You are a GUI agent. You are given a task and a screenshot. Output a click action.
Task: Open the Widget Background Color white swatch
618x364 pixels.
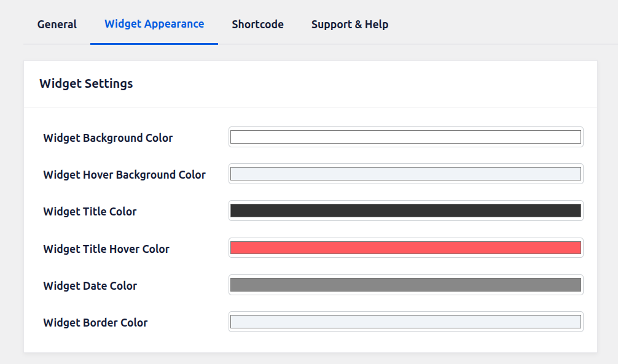tap(405, 137)
